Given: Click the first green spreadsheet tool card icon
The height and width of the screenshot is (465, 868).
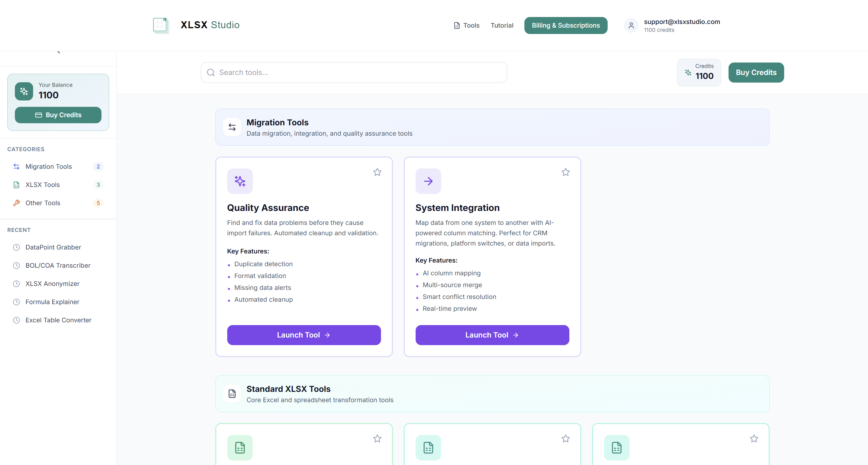Looking at the screenshot, I should (x=240, y=447).
